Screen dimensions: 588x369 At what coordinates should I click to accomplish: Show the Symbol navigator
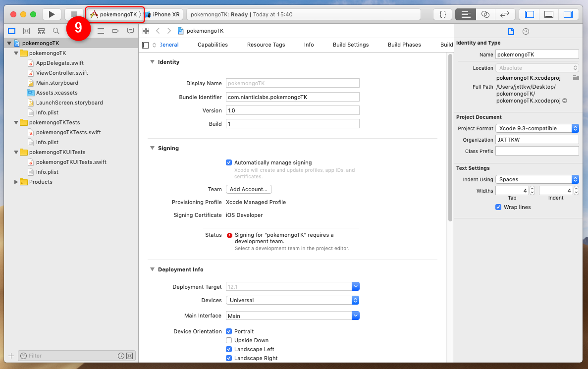pyautogui.click(x=41, y=31)
